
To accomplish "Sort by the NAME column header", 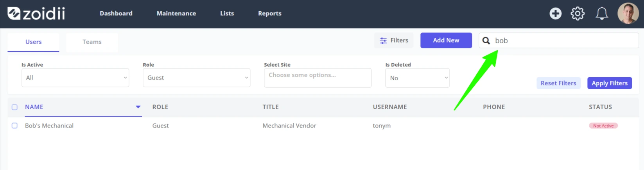I will pos(34,107).
